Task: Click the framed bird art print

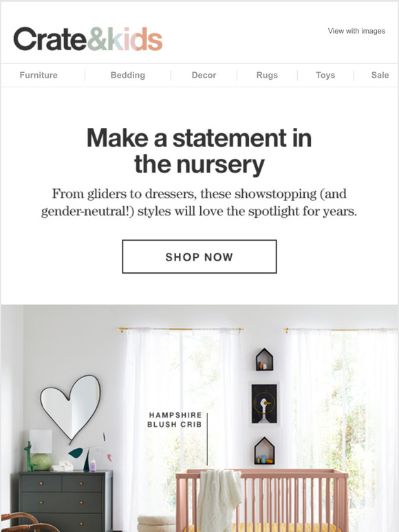Action: pos(264,403)
